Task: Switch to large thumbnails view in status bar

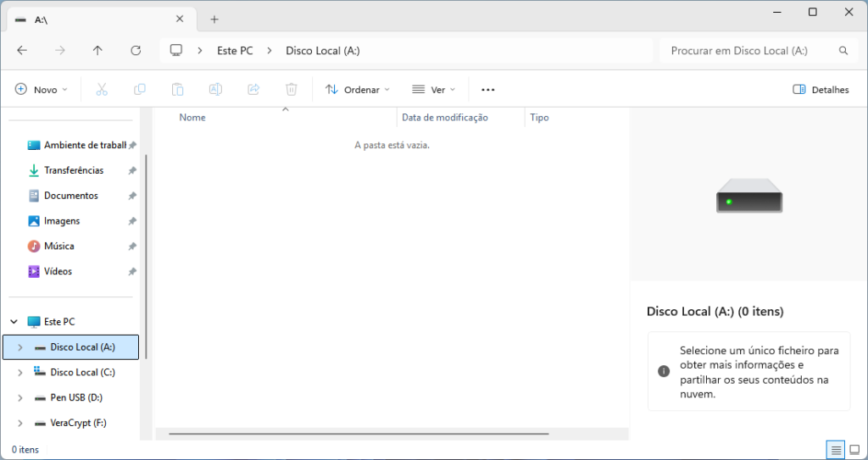Action: coord(854,449)
